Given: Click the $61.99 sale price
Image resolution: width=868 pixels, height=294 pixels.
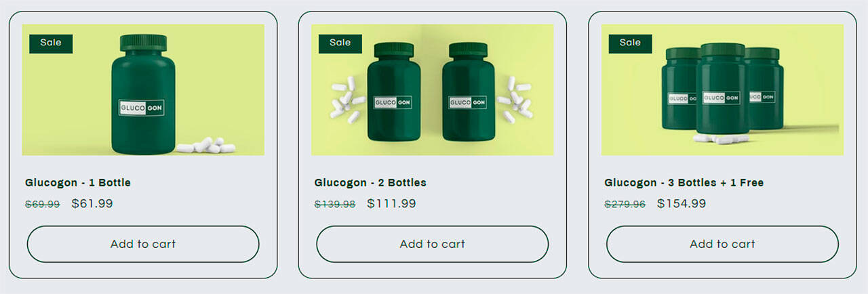Looking at the screenshot, I should click(x=92, y=203).
